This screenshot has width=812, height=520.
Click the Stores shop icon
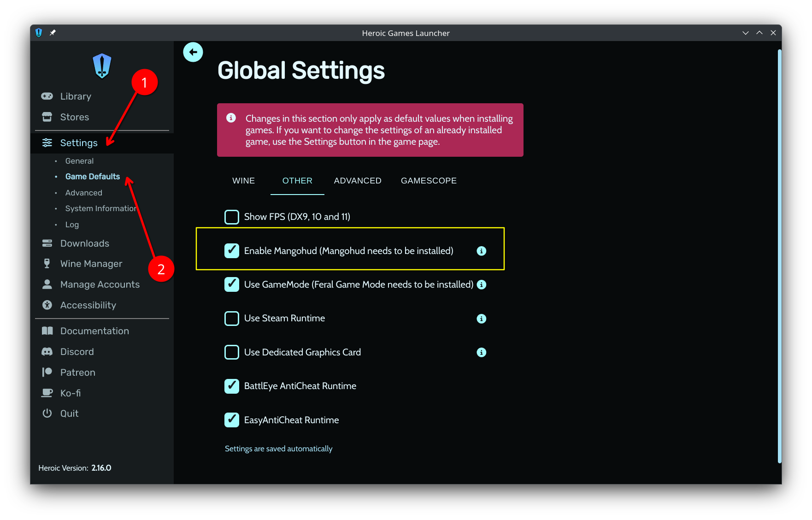click(47, 117)
